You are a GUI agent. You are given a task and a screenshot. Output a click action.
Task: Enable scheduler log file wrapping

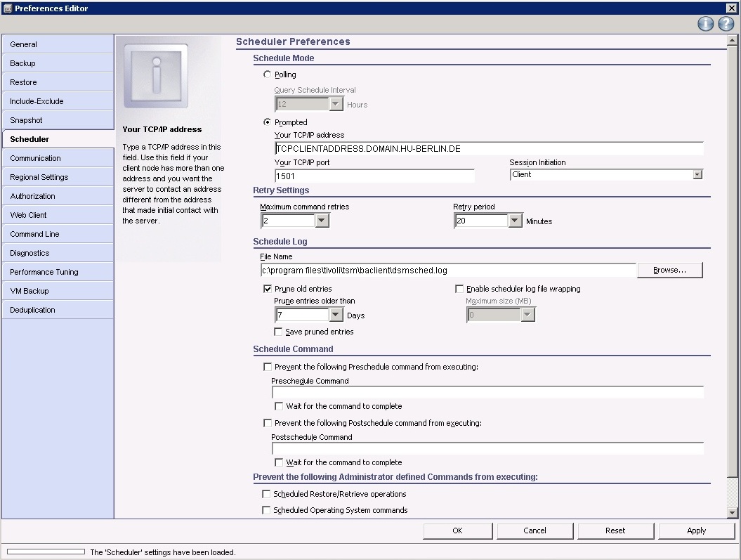tap(459, 289)
